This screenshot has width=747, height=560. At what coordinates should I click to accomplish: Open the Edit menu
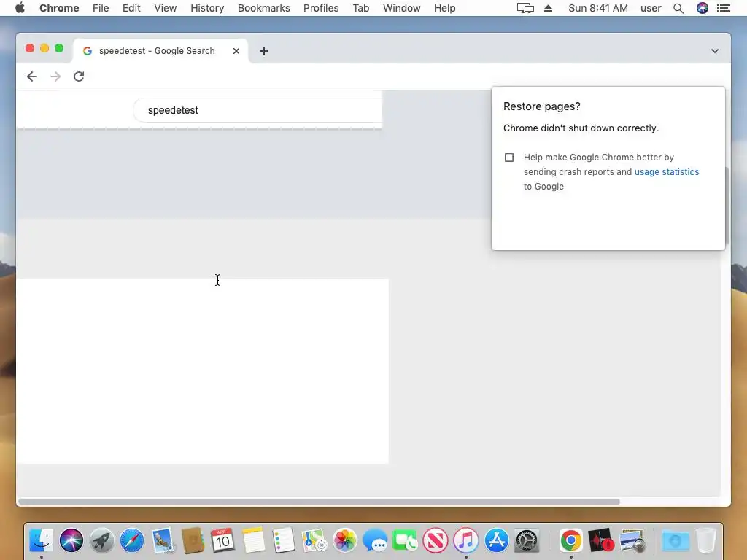click(131, 8)
